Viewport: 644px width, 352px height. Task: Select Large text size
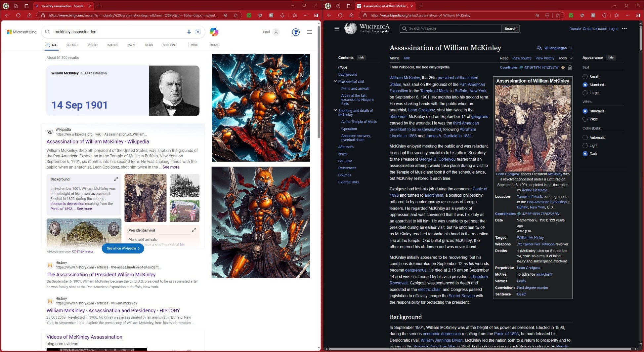tap(585, 93)
